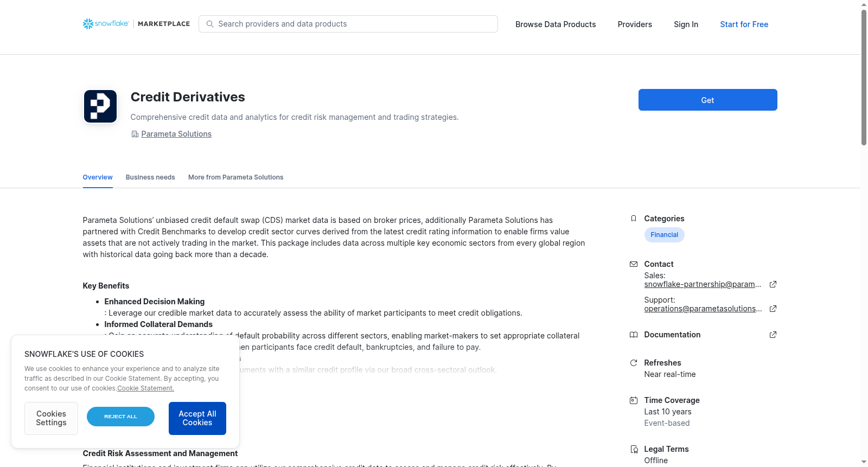This screenshot has height=467, width=868.
Task: Click the Time Coverage heading
Action: 672,400
